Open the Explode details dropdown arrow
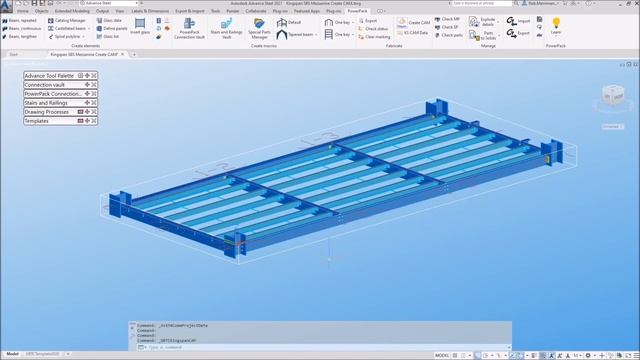The image size is (640, 360). 498,22
